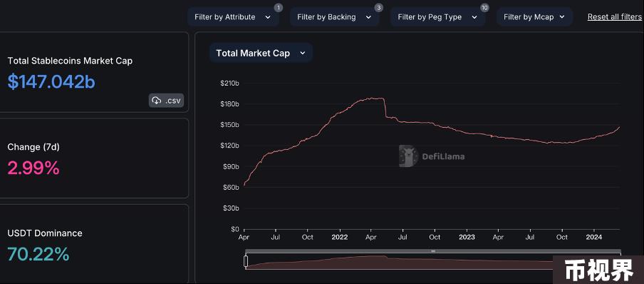Image resolution: width=644 pixels, height=284 pixels.
Task: Click the range slider top bar
Action: tap(433, 251)
